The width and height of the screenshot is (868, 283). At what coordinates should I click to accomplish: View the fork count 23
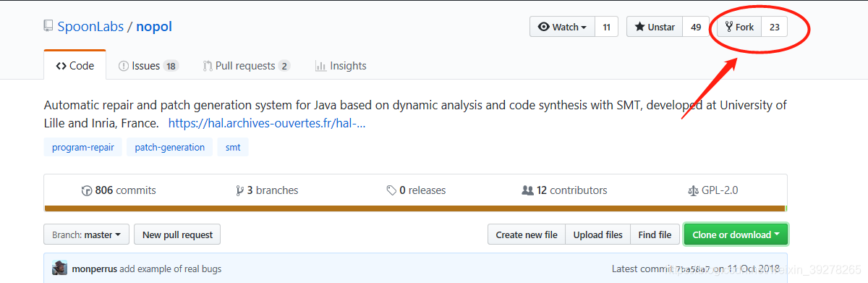pos(775,27)
